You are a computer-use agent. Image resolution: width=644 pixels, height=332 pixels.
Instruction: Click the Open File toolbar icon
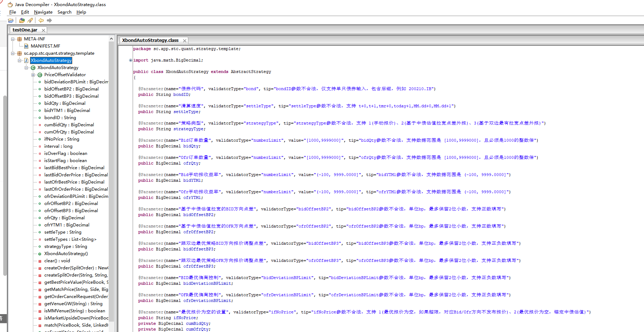(11, 20)
